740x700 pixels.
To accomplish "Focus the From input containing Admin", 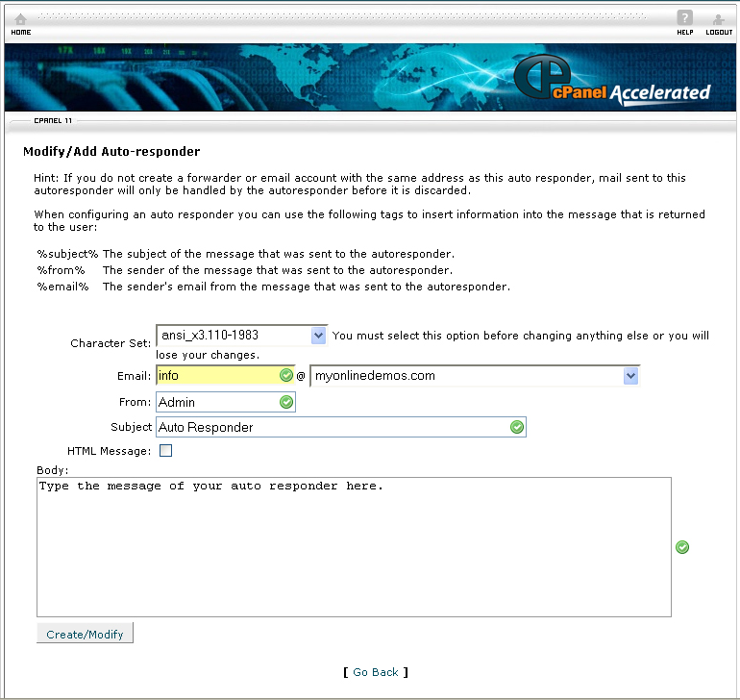I will point(226,402).
